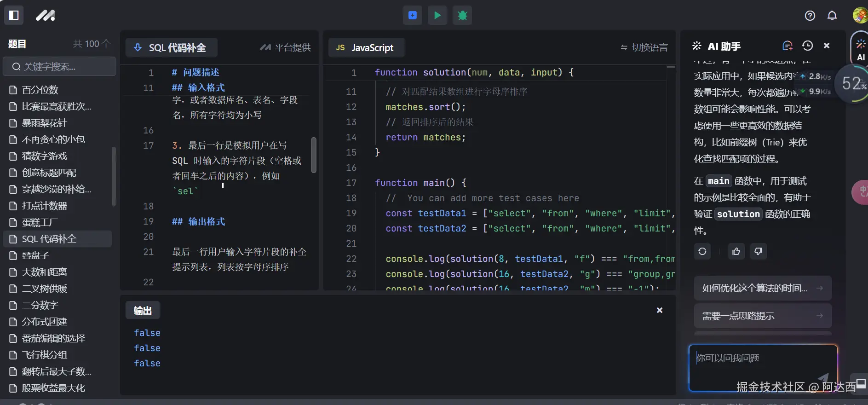Viewport: 868px width, 405px height.
Task: Select the JavaScript editor tab
Action: [366, 47]
